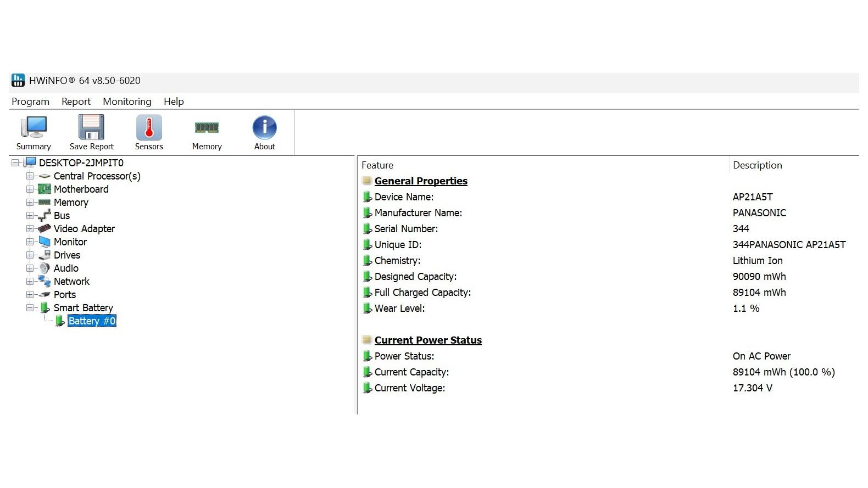Screen dimensions: 868x488
Task: Open the Summary toolbar icon
Action: 34,127
